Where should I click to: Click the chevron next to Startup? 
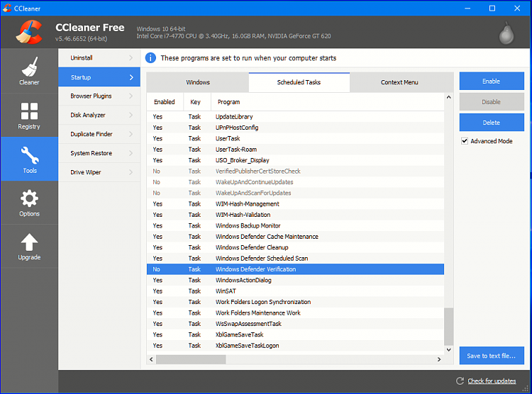[x=131, y=77]
